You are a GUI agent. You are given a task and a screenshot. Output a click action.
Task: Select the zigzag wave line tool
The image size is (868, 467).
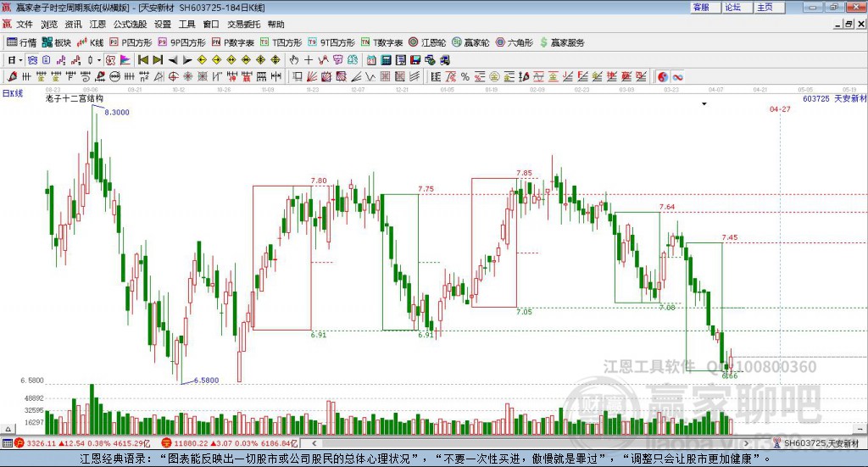[370, 77]
